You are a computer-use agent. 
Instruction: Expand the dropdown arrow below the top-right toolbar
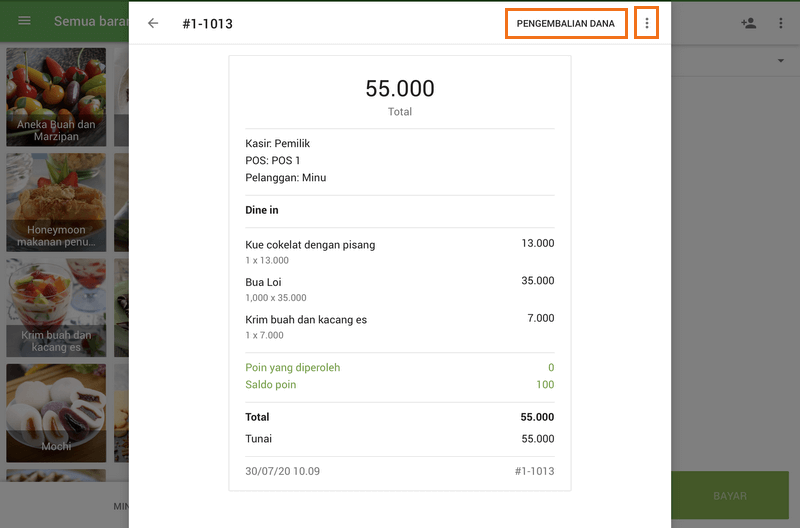coord(781,62)
